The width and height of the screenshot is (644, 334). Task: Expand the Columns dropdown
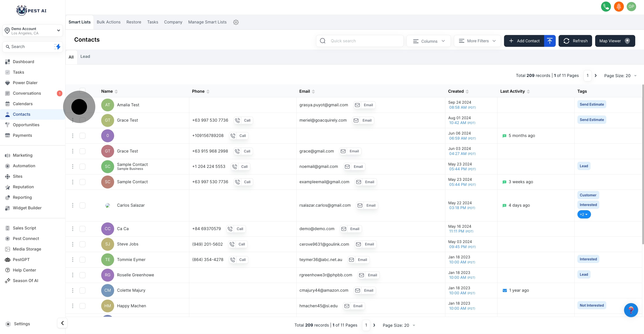point(428,41)
